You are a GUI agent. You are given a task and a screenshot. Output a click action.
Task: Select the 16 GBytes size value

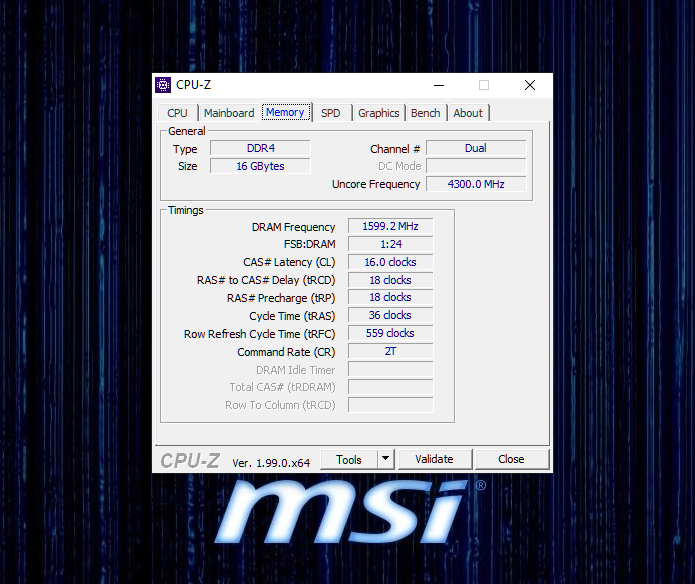(x=260, y=166)
